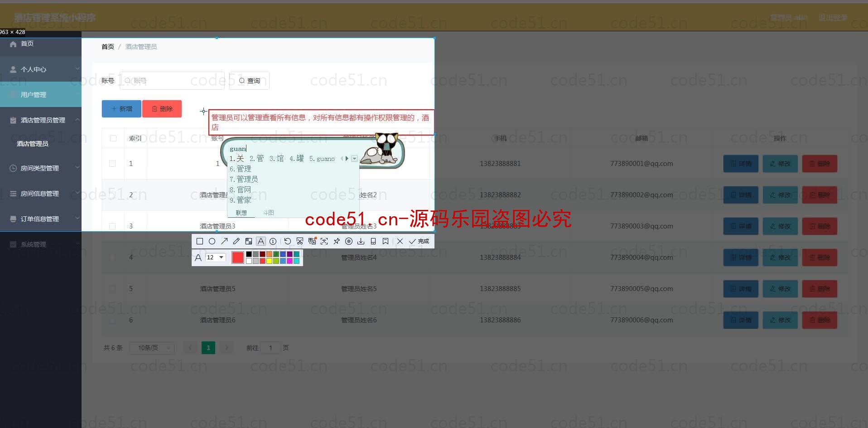Check the checkbox for row 3

(x=112, y=226)
